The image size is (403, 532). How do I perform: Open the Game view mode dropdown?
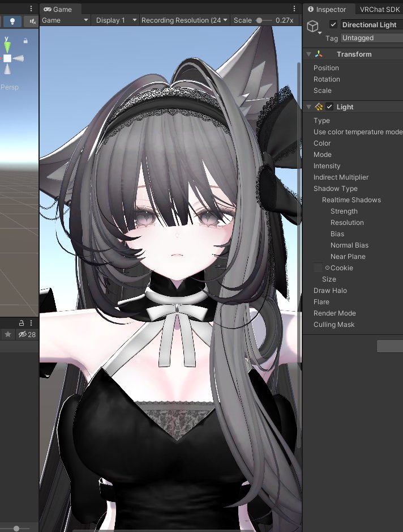pos(65,20)
